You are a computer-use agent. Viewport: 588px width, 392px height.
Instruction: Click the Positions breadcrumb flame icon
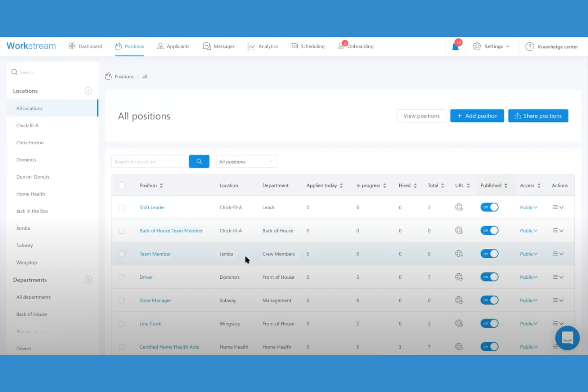click(x=108, y=76)
